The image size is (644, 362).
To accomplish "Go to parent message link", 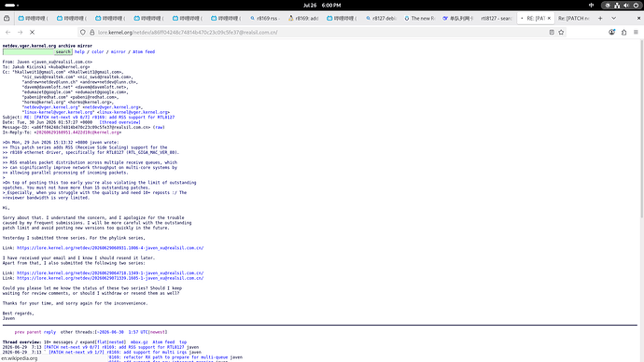I will click(x=35, y=332).
